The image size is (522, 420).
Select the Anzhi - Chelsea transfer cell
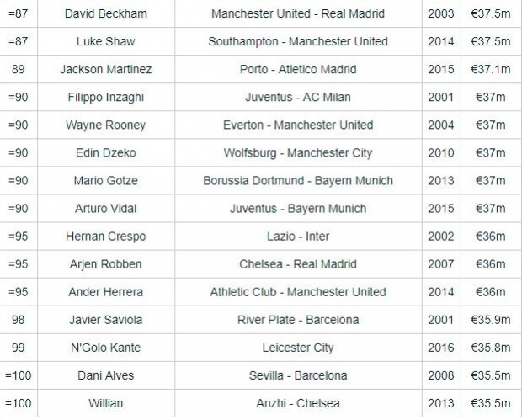point(297,402)
